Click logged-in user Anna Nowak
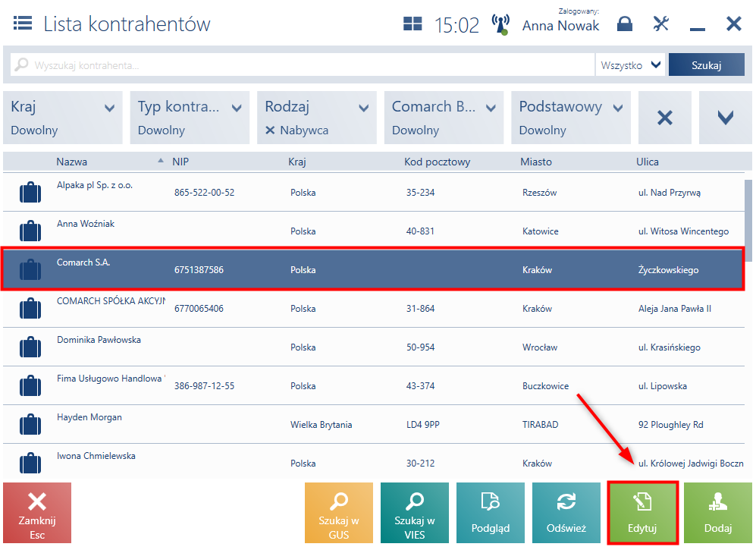756x550 pixels. click(560, 26)
